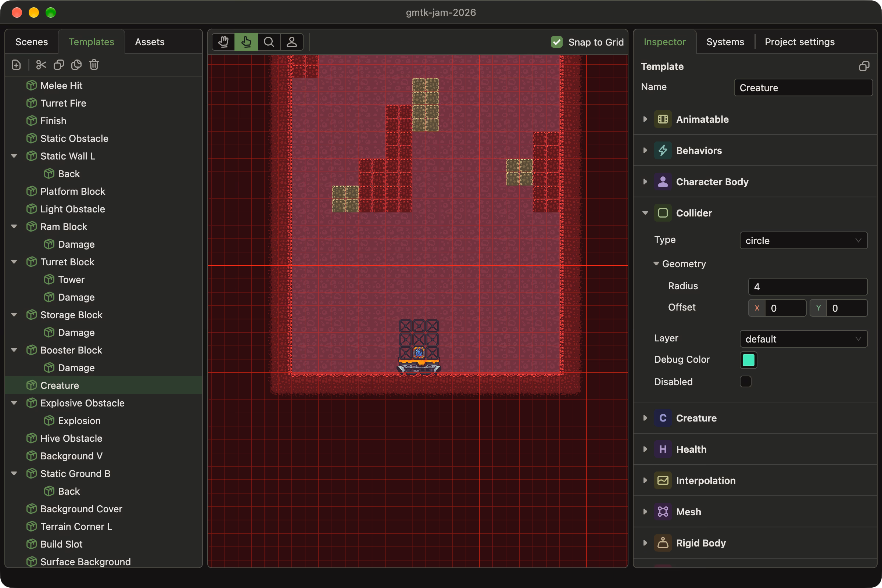Open the Project settings tab
The height and width of the screenshot is (588, 882).
[800, 42]
